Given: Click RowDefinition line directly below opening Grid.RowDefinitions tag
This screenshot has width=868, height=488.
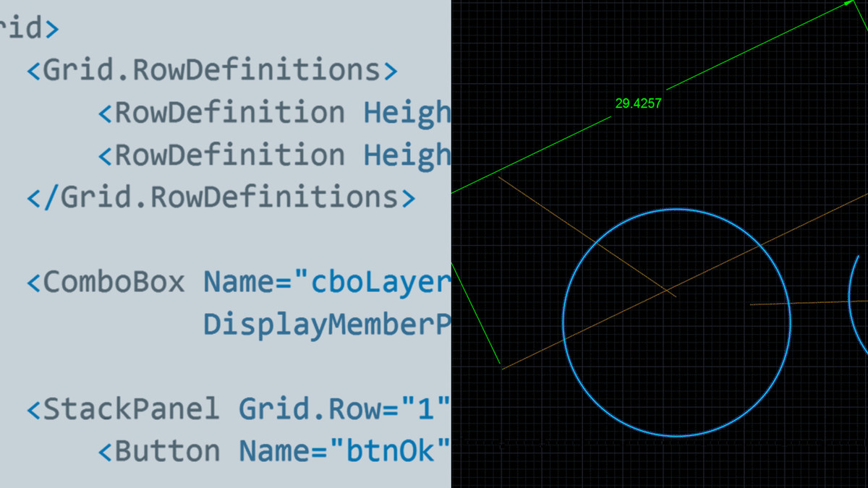Looking at the screenshot, I should tap(274, 113).
